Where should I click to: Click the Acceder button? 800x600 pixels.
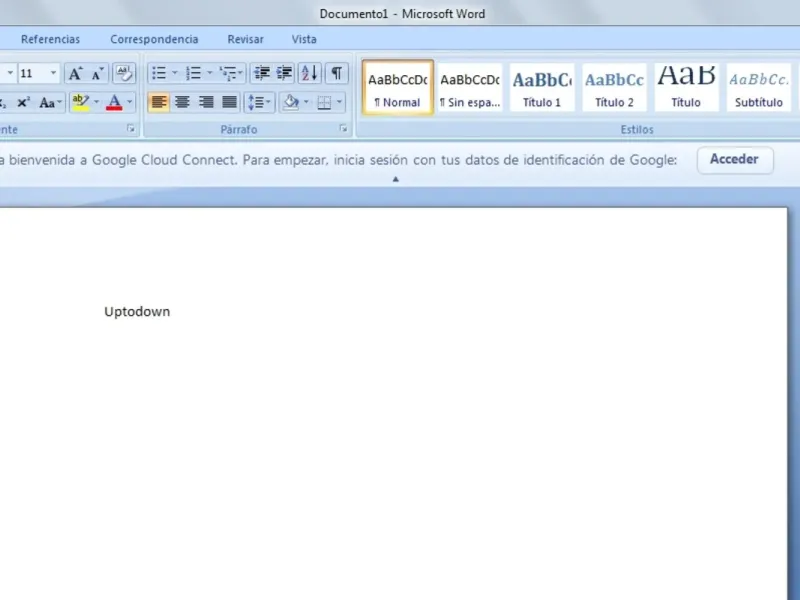tap(735, 160)
